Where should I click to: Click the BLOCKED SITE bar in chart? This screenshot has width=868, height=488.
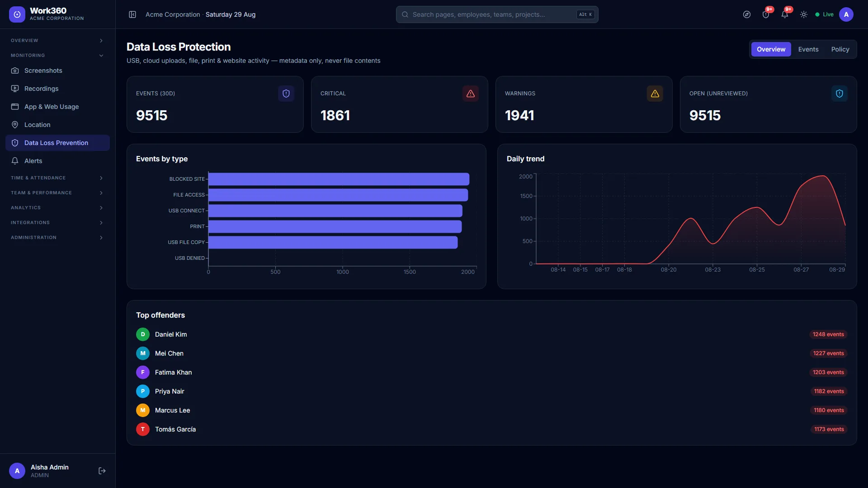pyautogui.click(x=339, y=179)
